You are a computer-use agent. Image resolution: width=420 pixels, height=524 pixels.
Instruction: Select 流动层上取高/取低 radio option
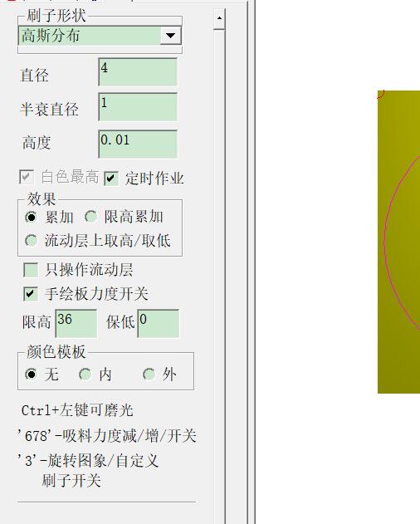pos(32,240)
